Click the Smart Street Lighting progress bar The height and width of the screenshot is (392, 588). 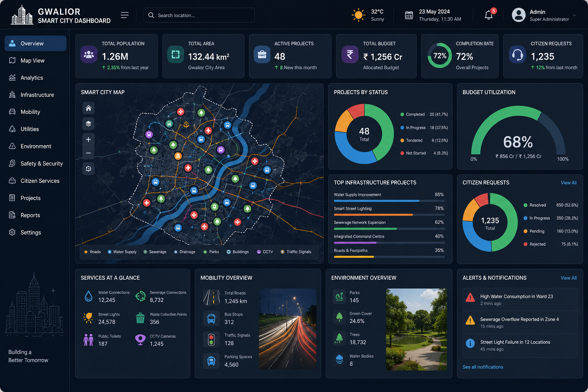tap(389, 215)
